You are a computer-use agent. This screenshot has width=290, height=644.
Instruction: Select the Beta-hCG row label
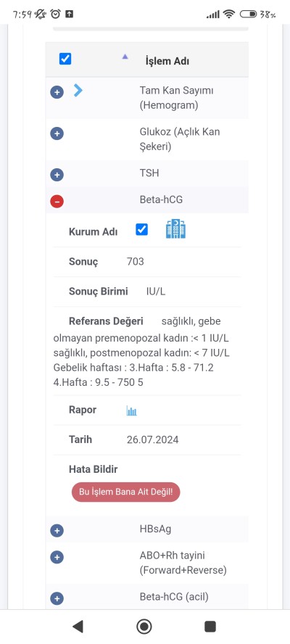click(x=161, y=199)
